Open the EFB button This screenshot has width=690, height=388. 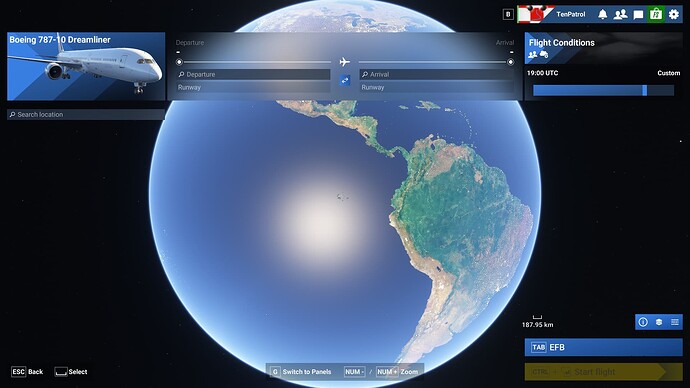(603, 347)
